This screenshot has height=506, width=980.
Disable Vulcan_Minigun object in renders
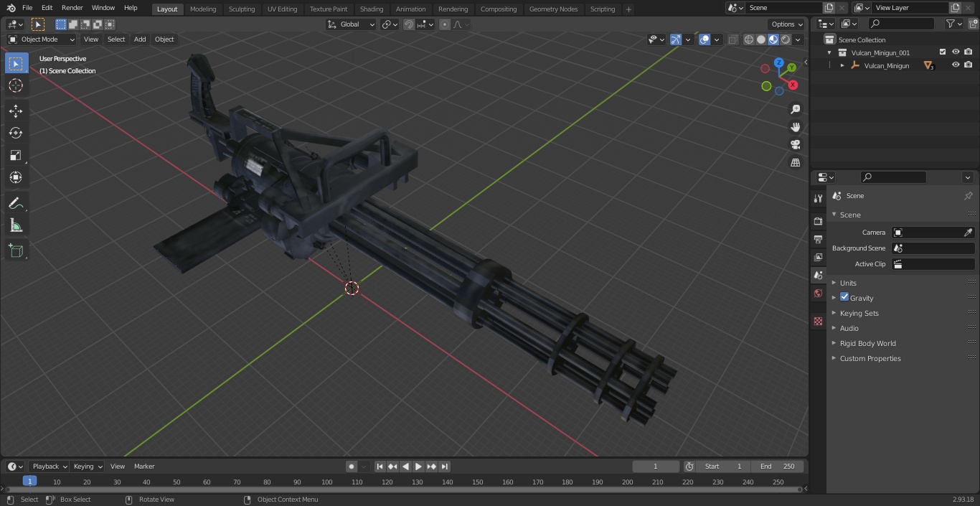pos(969,65)
